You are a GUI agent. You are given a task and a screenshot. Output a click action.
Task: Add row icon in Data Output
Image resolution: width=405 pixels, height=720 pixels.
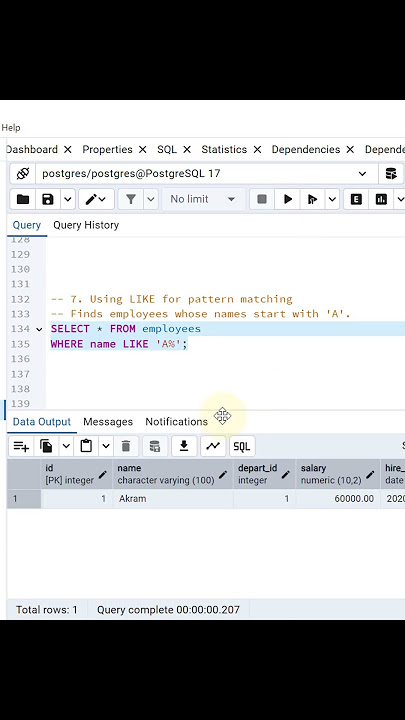coord(21,446)
